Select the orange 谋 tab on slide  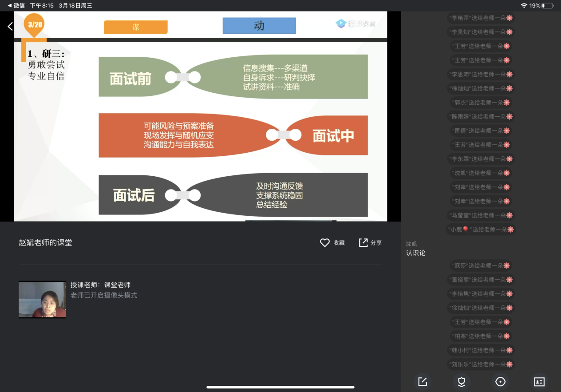136,27
